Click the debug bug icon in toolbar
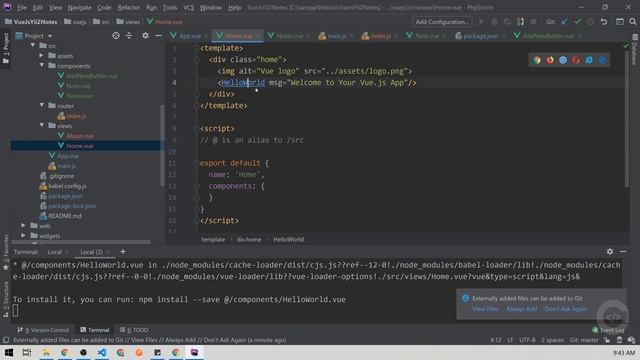This screenshot has width=640, height=360. tap(494, 22)
